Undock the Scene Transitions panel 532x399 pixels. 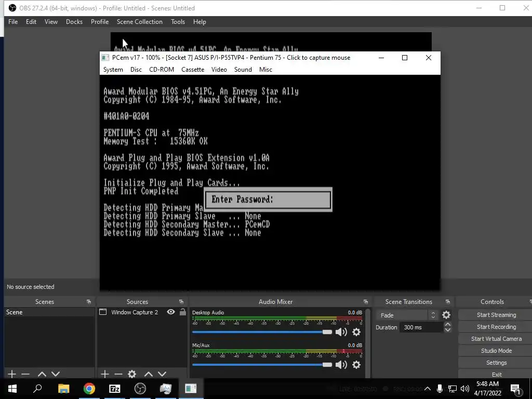pyautogui.click(x=447, y=302)
